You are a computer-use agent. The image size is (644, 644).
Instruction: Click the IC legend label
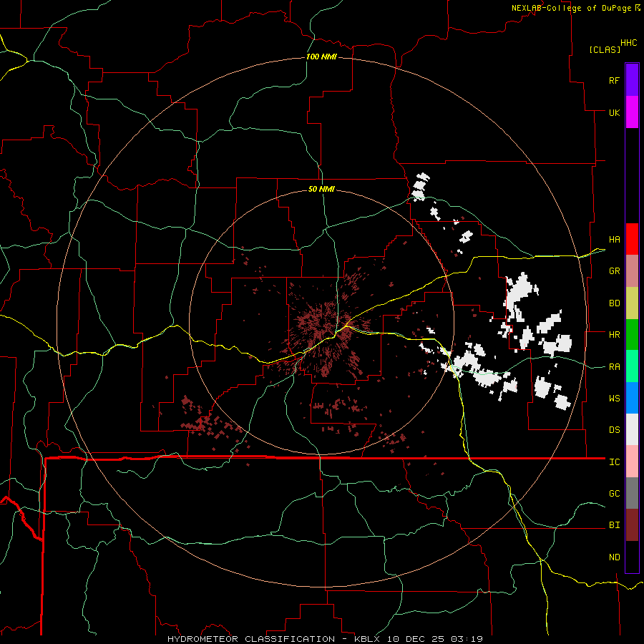614,462
